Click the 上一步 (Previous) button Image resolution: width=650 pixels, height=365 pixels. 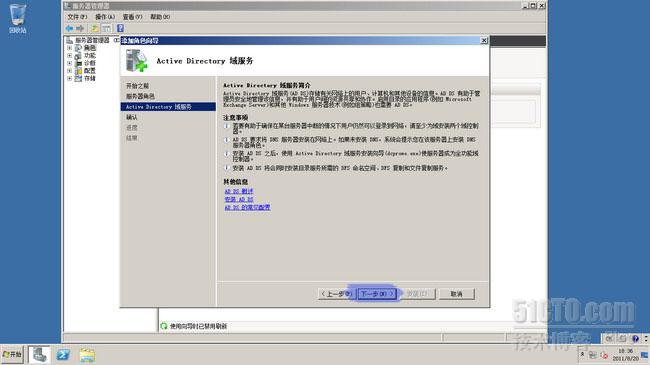pyautogui.click(x=336, y=294)
